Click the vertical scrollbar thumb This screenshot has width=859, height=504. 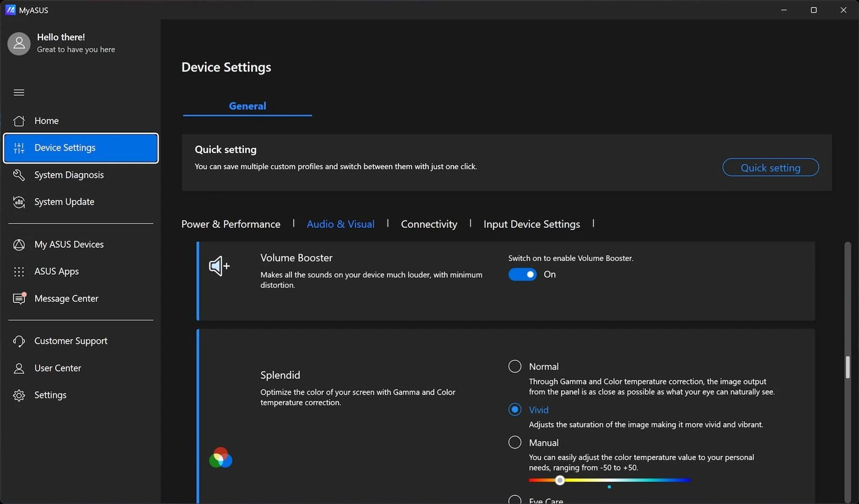tap(847, 367)
